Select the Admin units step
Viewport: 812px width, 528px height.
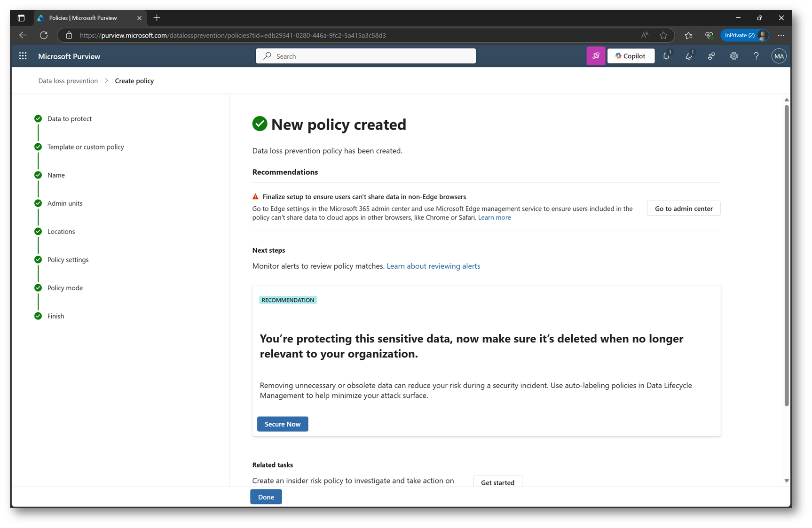point(65,203)
